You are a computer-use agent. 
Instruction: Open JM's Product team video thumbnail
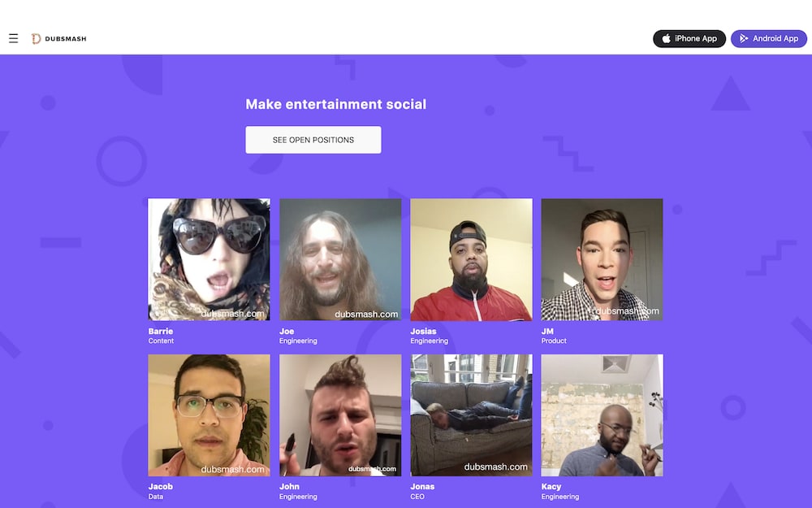[x=602, y=260]
